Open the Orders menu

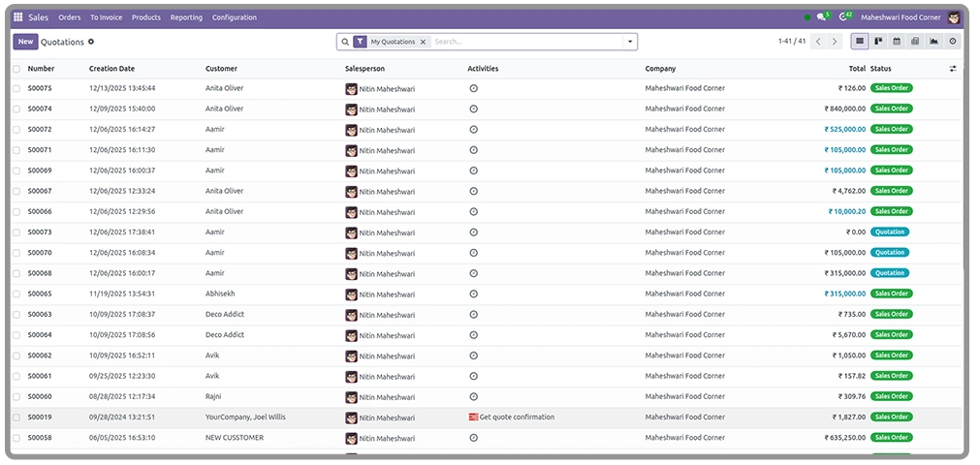click(69, 17)
